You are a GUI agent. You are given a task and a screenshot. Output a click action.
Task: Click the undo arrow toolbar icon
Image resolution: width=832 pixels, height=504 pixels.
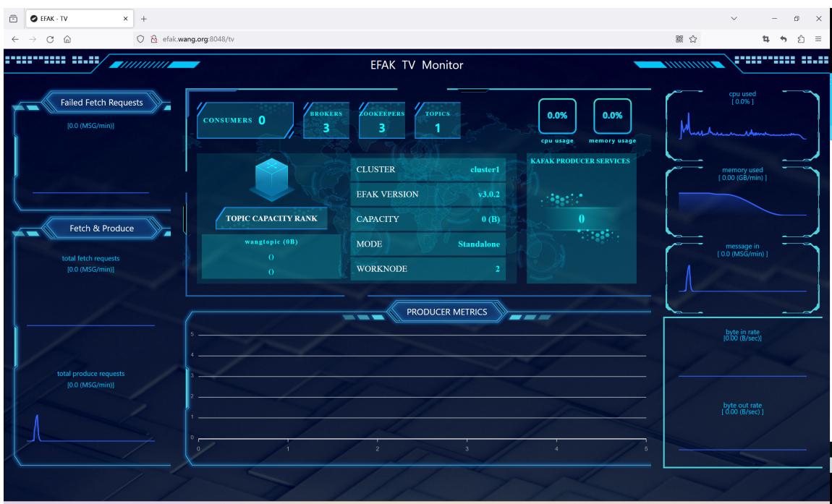(x=784, y=39)
